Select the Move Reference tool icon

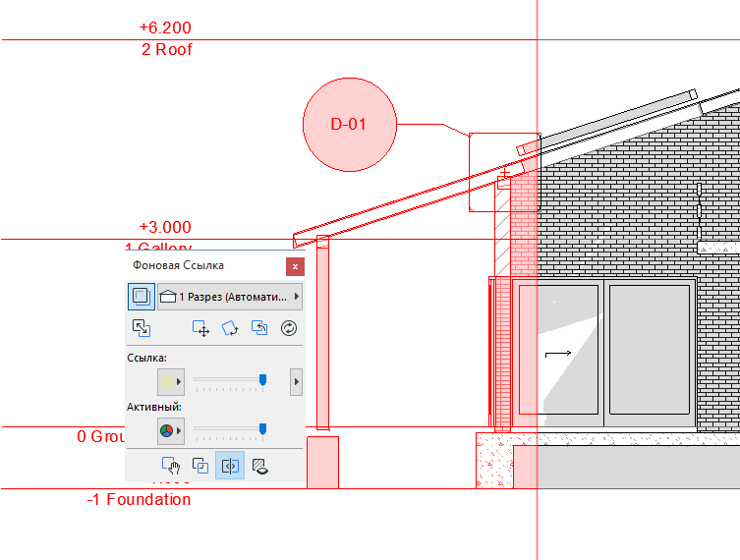(x=200, y=328)
